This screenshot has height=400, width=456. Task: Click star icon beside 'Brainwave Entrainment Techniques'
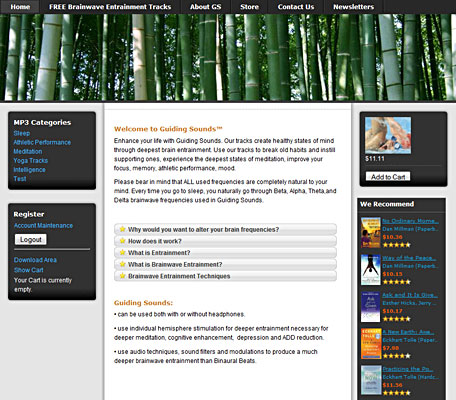[122, 276]
